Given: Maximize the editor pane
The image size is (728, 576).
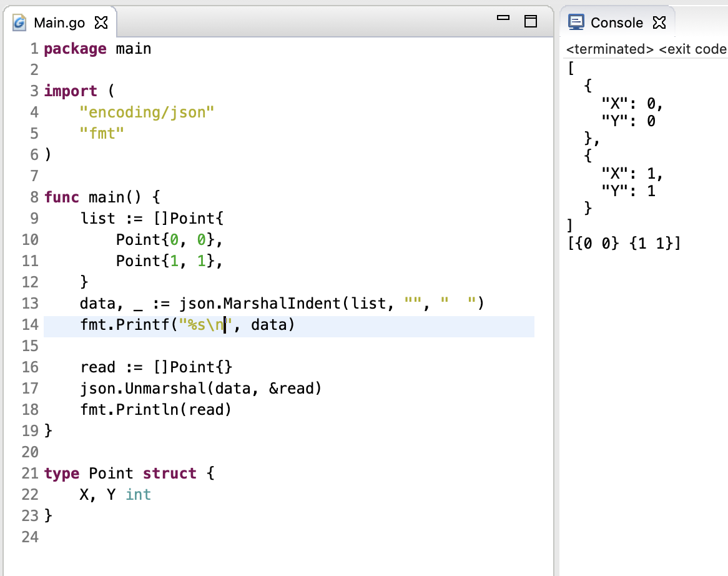Looking at the screenshot, I should (530, 22).
